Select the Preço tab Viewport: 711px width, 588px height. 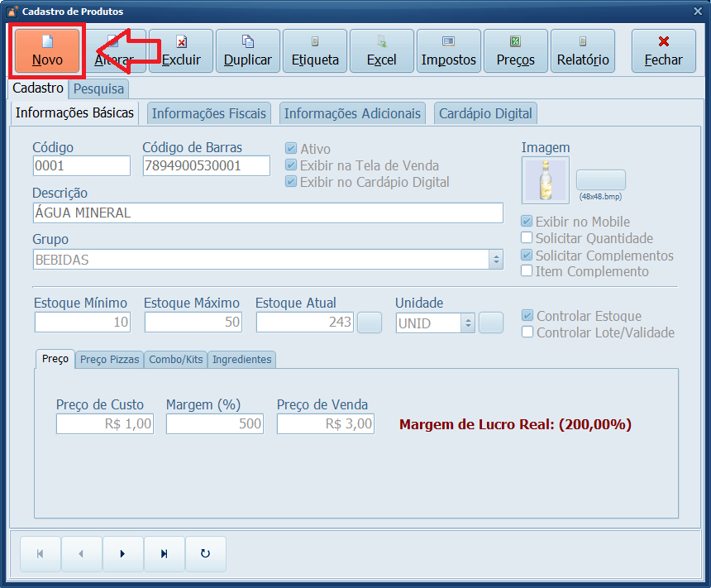(x=55, y=359)
